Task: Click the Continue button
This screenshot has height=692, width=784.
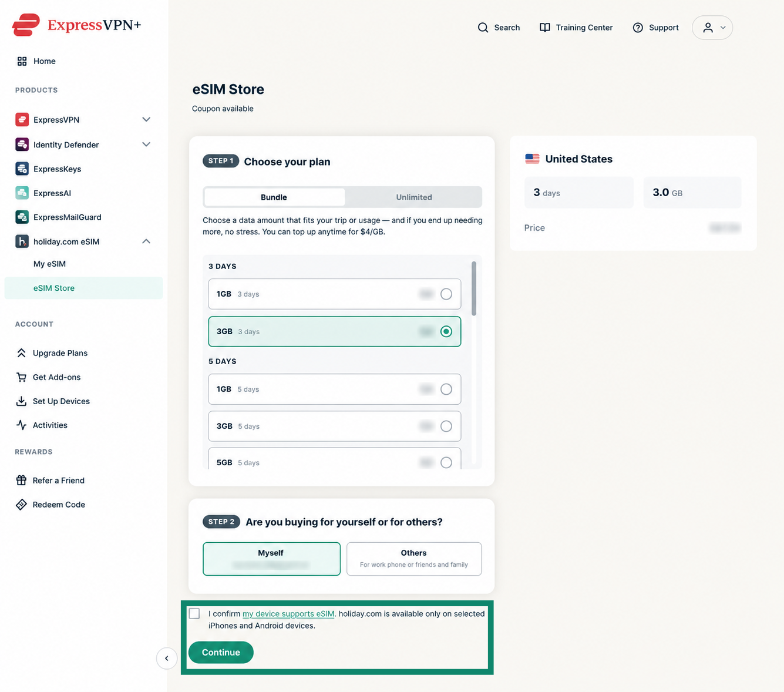Action: pyautogui.click(x=221, y=653)
